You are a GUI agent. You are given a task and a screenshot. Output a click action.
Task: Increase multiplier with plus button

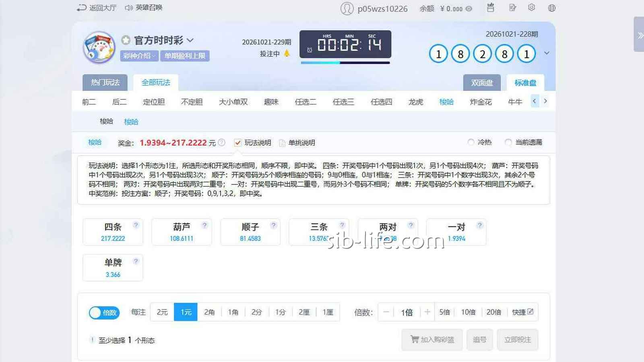click(427, 312)
